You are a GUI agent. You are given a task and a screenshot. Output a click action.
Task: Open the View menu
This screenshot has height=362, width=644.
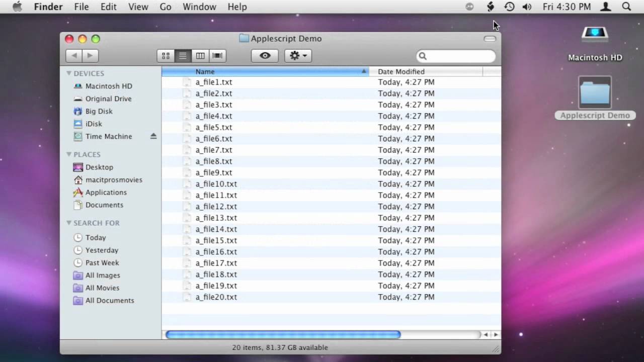pyautogui.click(x=138, y=7)
